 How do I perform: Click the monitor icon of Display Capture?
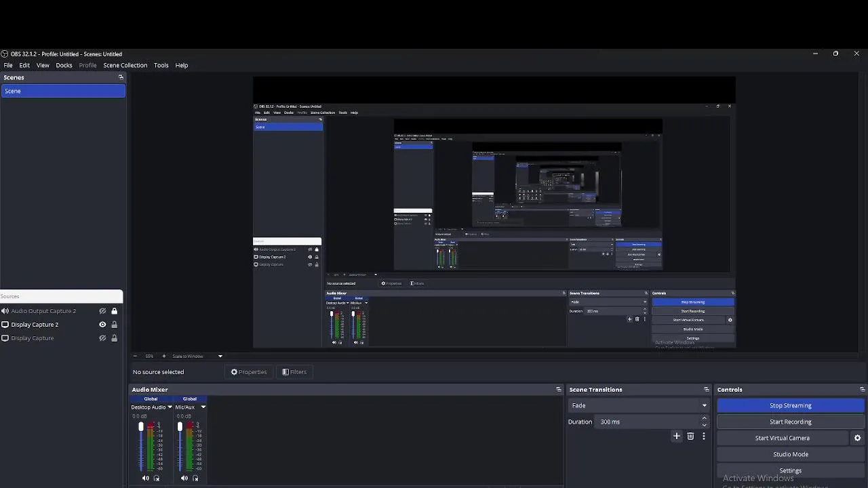pos(5,338)
